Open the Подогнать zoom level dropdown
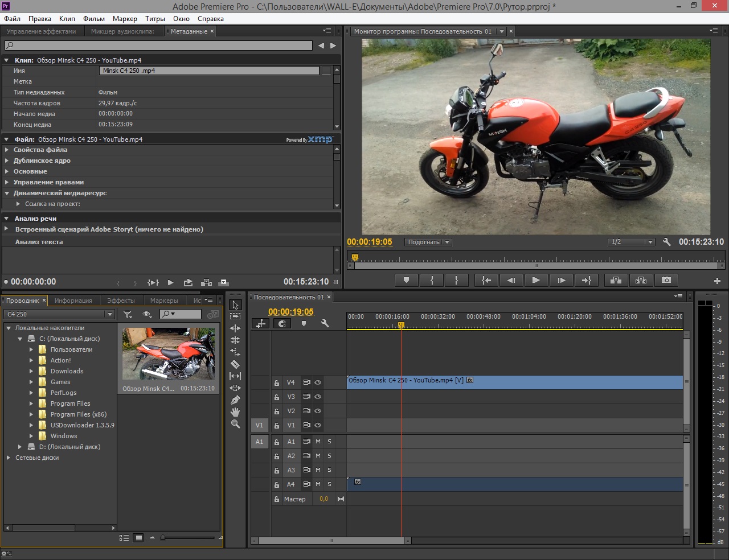Image resolution: width=729 pixels, height=560 pixels. pos(428,242)
